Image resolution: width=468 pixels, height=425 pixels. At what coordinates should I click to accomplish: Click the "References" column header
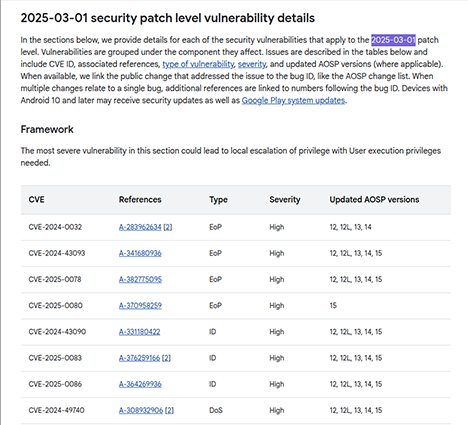(140, 200)
